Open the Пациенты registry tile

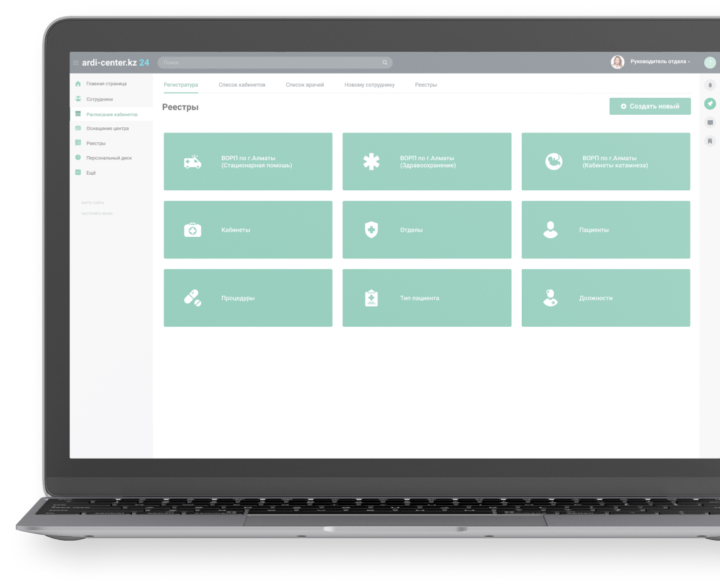[605, 230]
